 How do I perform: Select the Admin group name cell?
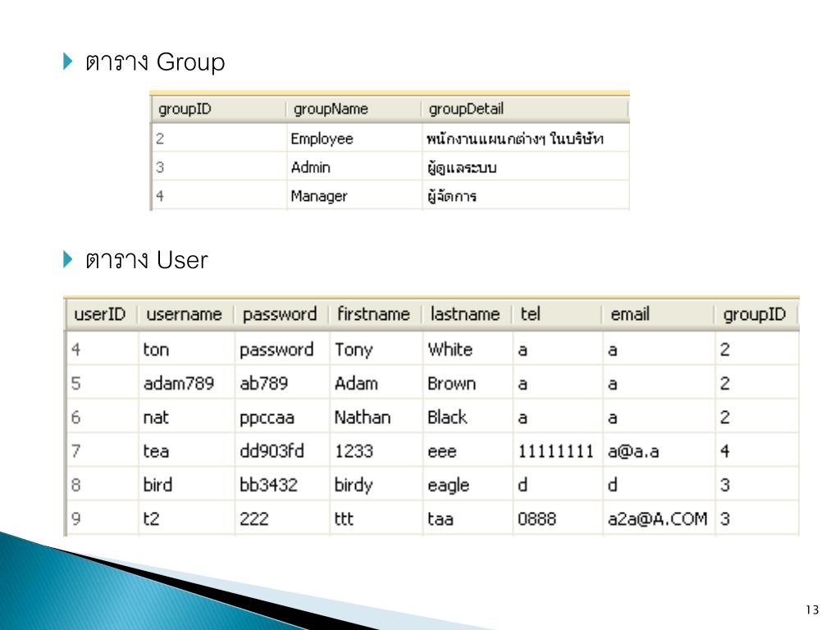coord(354,167)
